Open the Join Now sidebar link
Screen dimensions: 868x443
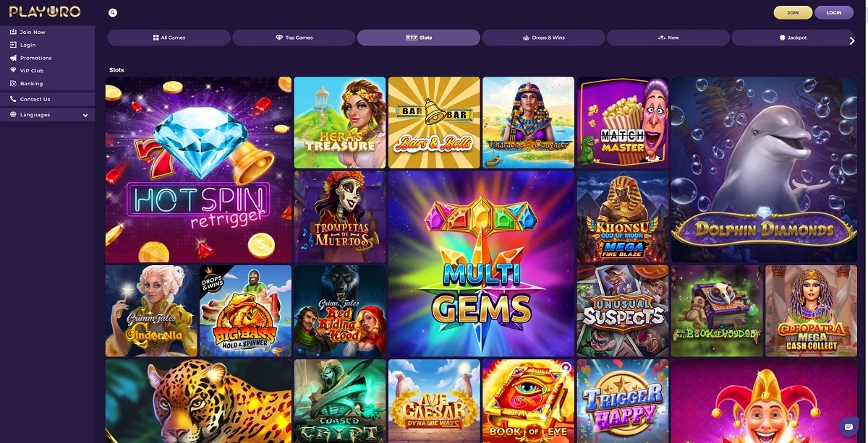click(47, 32)
